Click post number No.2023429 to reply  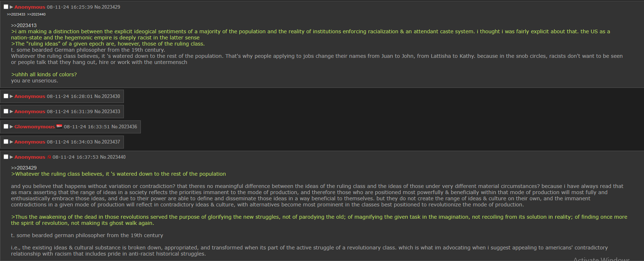click(x=107, y=7)
